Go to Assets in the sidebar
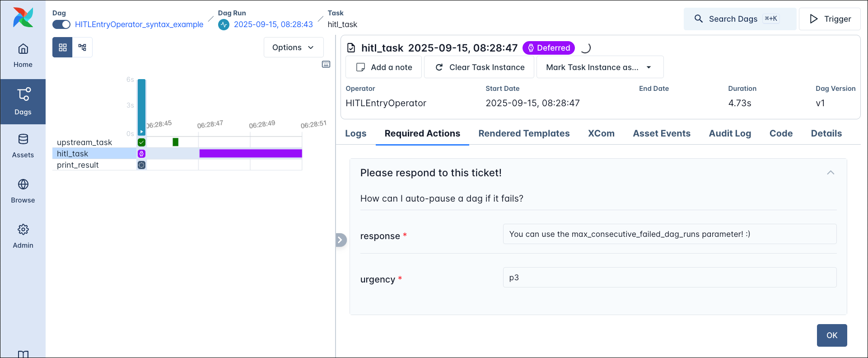This screenshot has height=358, width=868. pos(23,146)
